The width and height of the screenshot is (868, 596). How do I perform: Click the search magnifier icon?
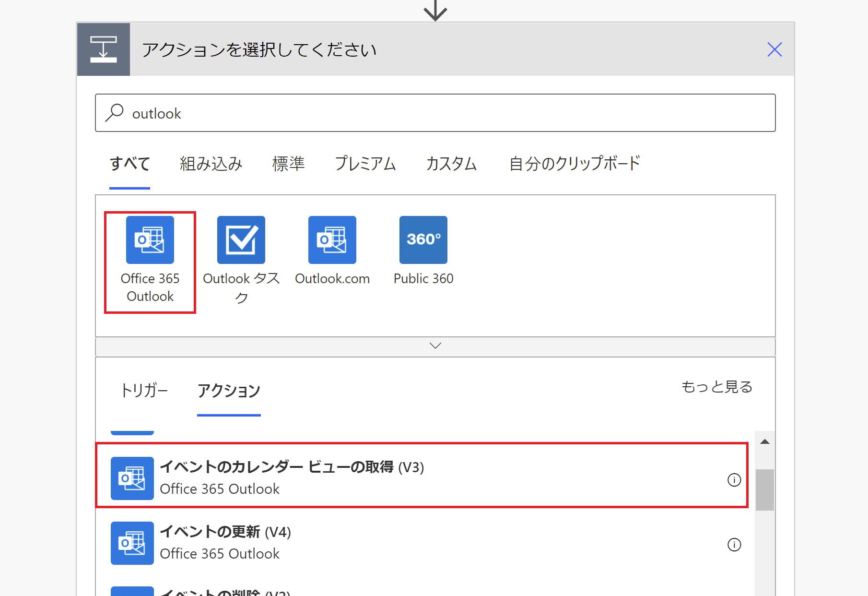(115, 113)
